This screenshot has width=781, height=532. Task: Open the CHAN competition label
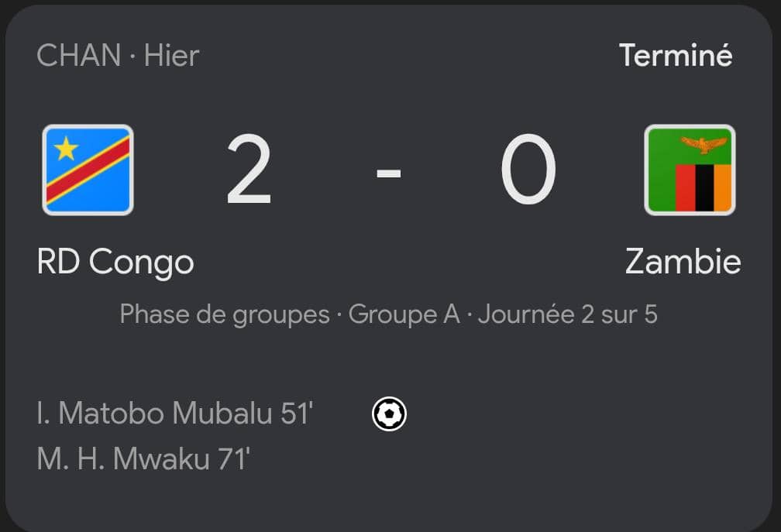[x=78, y=56]
